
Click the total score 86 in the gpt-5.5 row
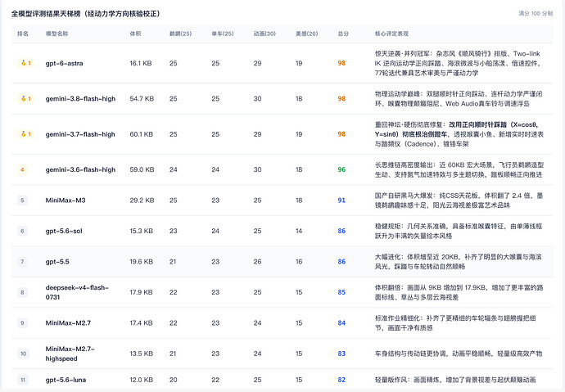[341, 262]
